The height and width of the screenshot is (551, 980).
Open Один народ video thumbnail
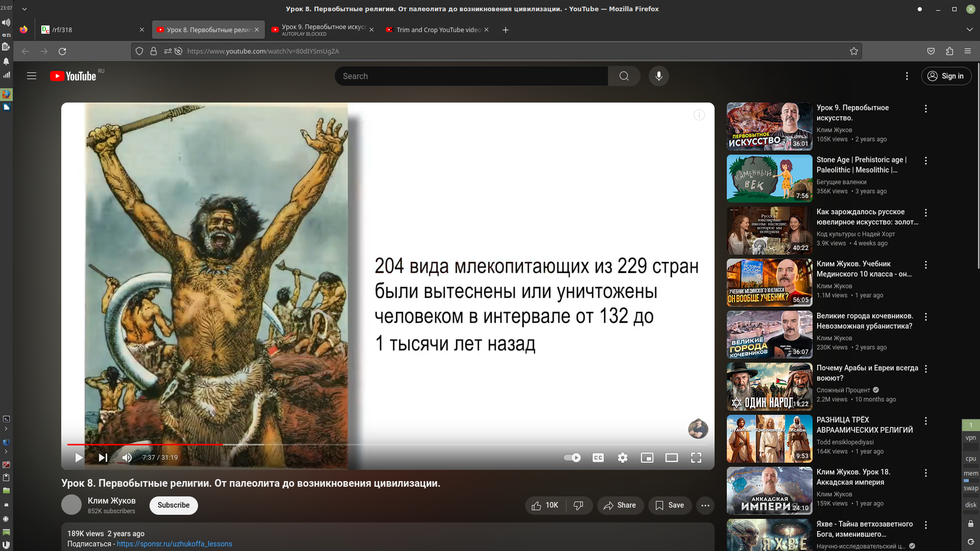pos(769,387)
